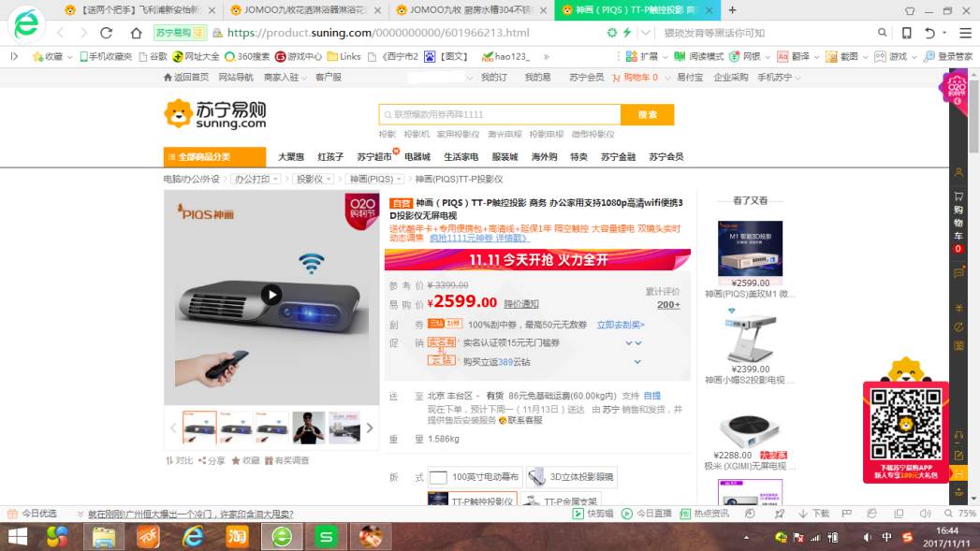Open File Explorer taskbar icon

click(x=103, y=537)
